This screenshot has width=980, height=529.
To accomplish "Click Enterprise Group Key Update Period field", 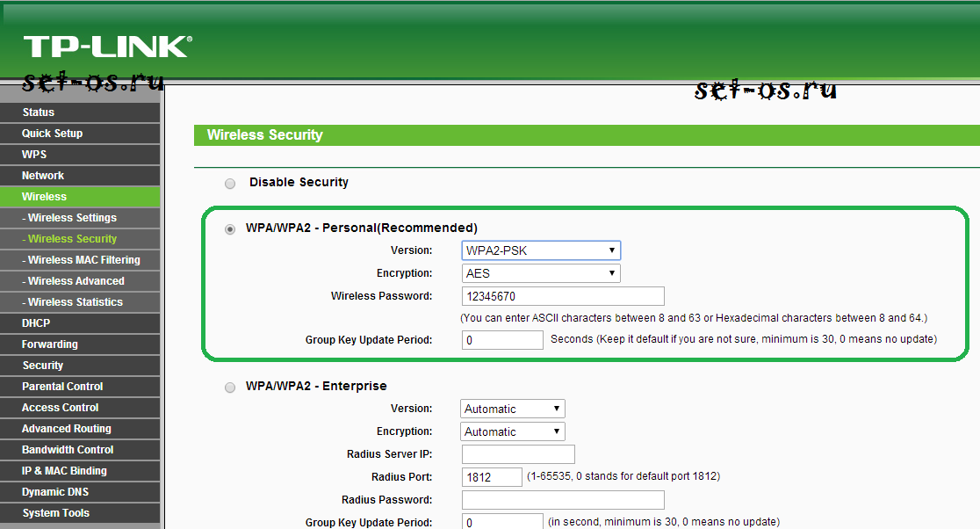I will (502, 521).
